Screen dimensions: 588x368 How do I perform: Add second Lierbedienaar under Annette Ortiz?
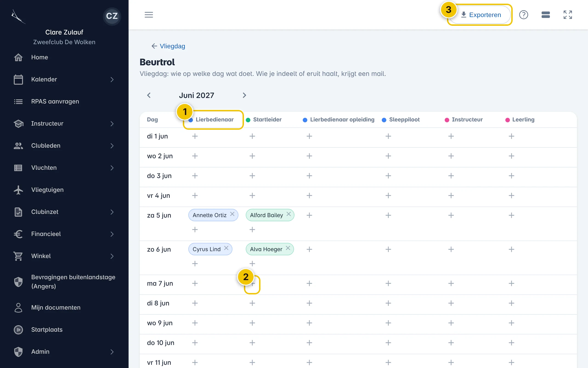195,230
